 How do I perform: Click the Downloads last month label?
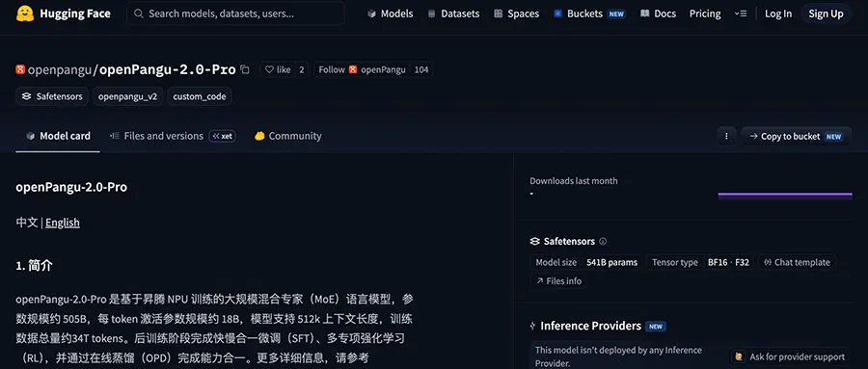(574, 181)
